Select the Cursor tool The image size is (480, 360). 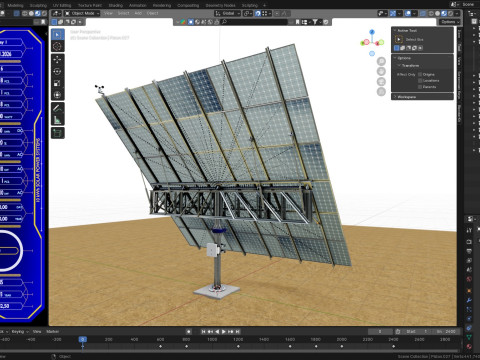pos(57,47)
